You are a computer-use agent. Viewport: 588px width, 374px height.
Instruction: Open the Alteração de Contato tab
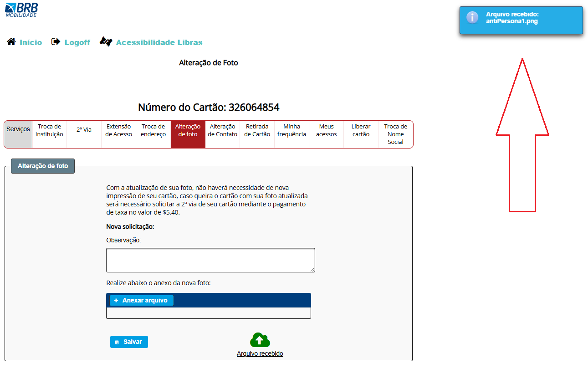[223, 134]
